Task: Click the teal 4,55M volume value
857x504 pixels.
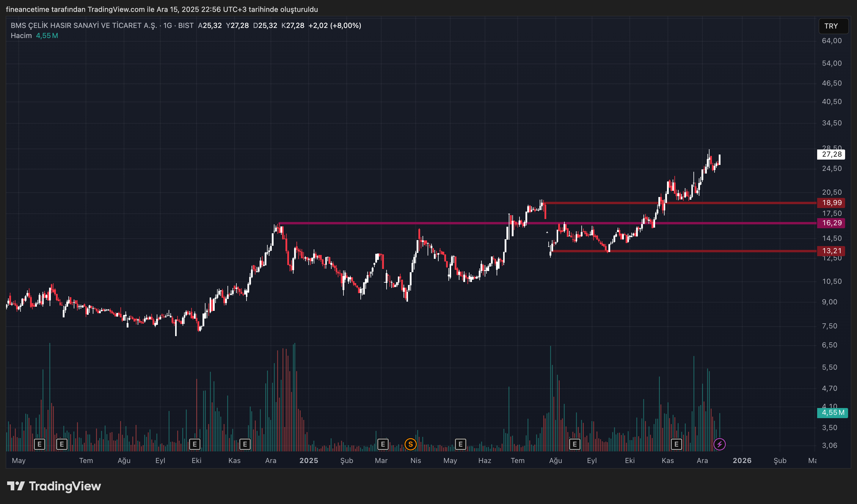Action: [x=48, y=35]
